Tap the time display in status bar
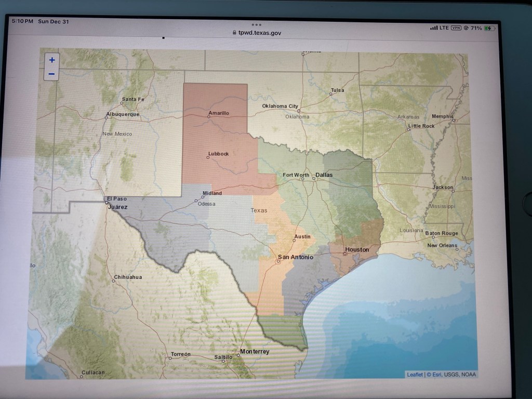The image size is (532, 399). pyautogui.click(x=22, y=21)
